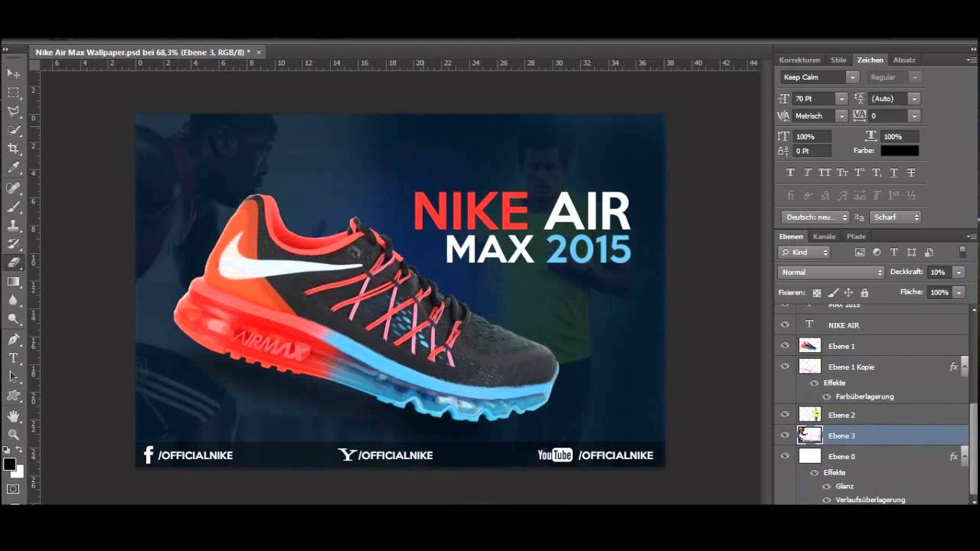Open the (Auto) leading dropdown
The height and width of the screenshot is (551, 980).
click(913, 99)
